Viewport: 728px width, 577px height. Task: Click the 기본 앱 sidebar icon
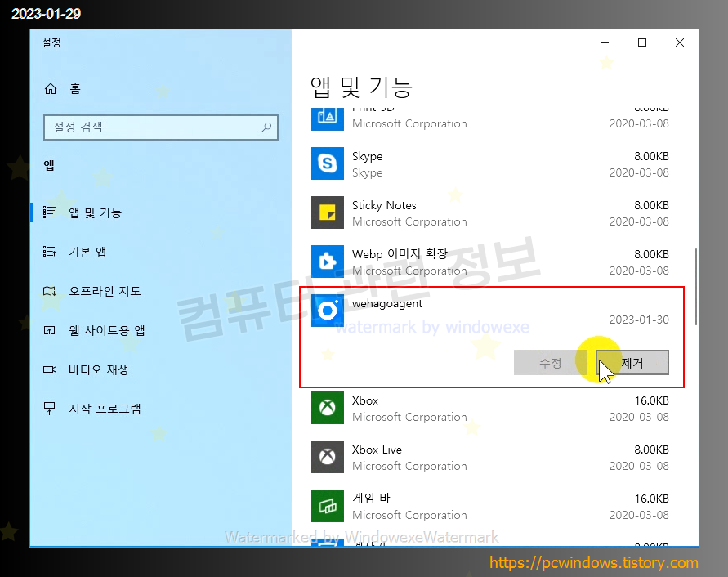(x=49, y=252)
